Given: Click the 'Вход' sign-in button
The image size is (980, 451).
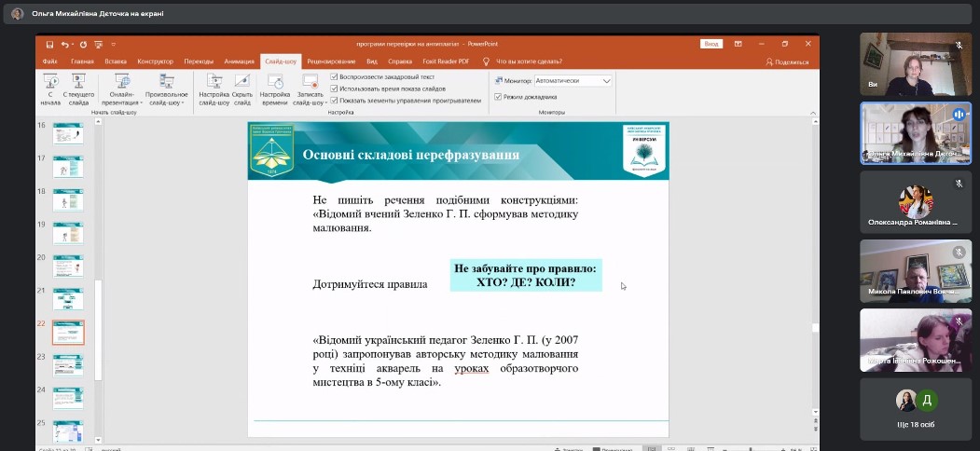Looking at the screenshot, I should click(x=711, y=44).
